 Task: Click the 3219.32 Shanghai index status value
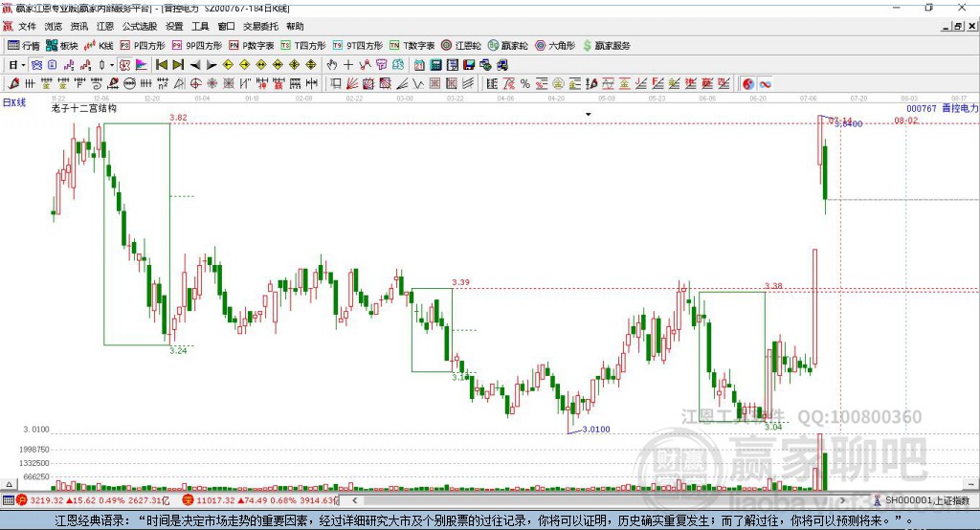47,500
